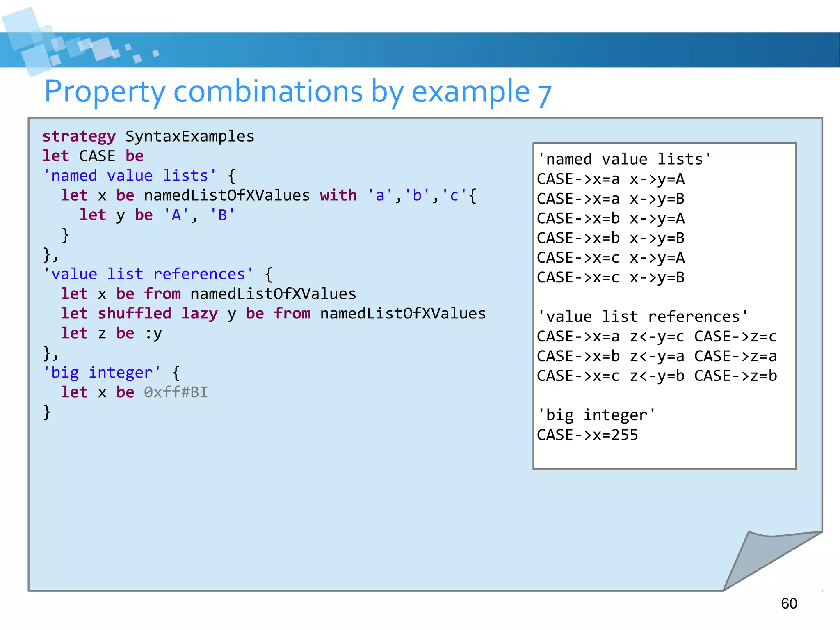Click the slide number 60
This screenshot has width=840, height=630.
[789, 604]
